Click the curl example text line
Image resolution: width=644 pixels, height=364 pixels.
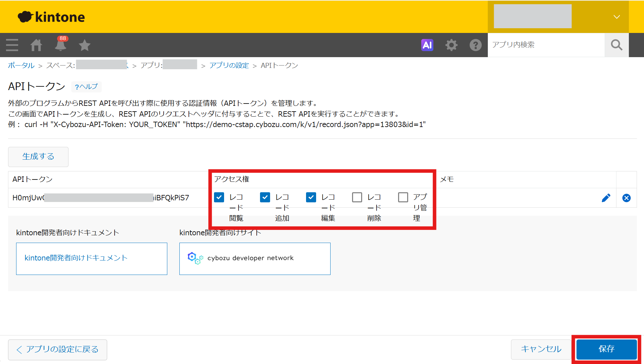tap(217, 125)
